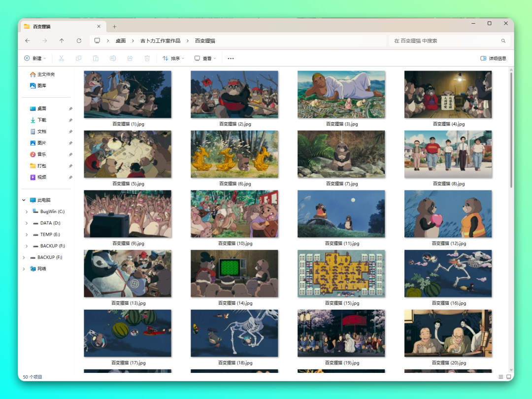532x399 pixels.
Task: Refresh the current folder view
Action: (x=79, y=41)
